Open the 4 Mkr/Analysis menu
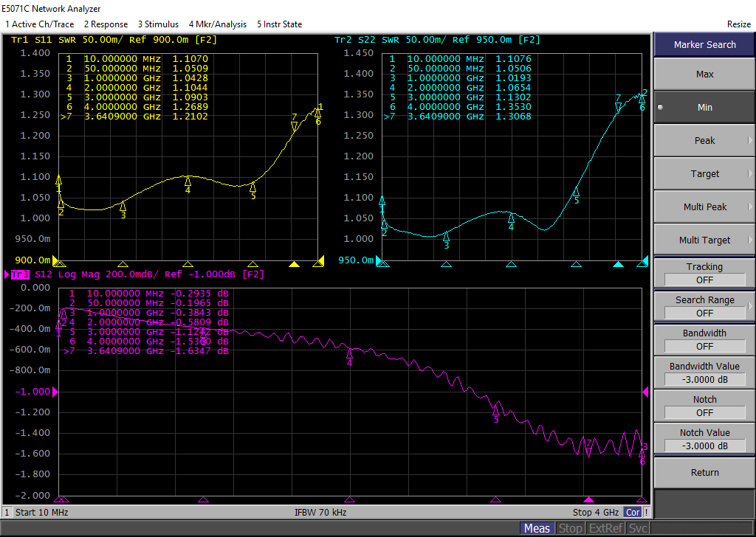Image resolution: width=756 pixels, height=537 pixels. (218, 24)
